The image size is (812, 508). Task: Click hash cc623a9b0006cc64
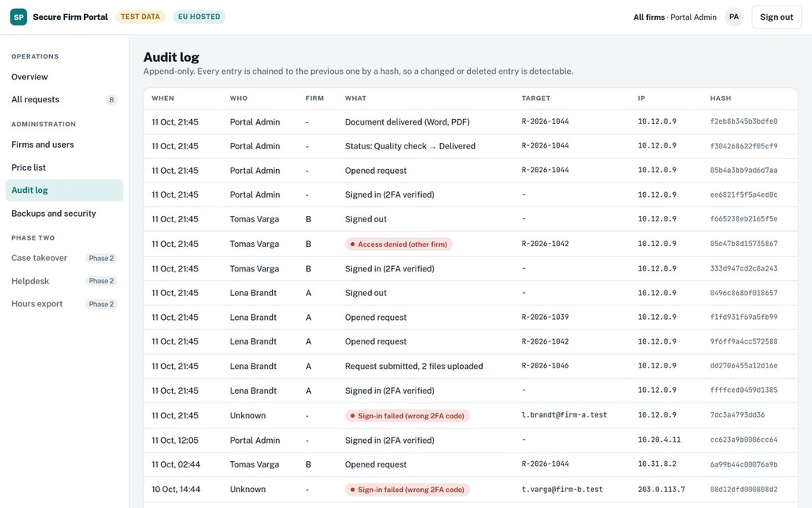pyautogui.click(x=744, y=440)
